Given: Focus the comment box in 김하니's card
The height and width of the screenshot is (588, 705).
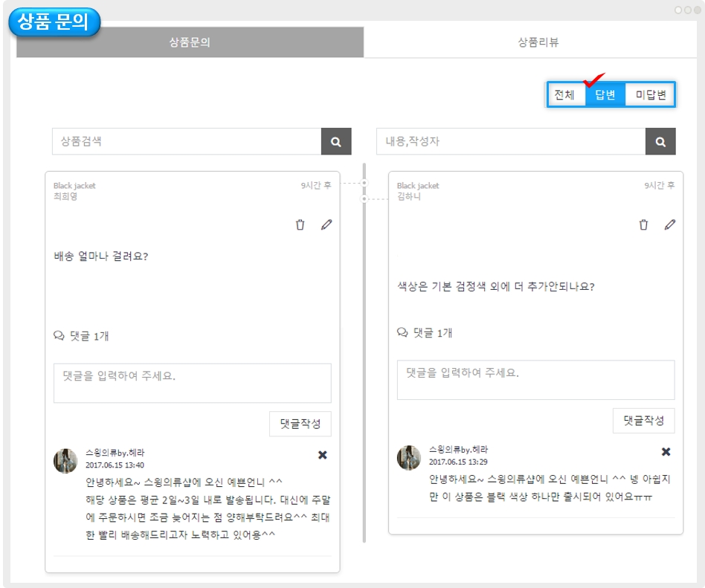Looking at the screenshot, I should pyautogui.click(x=535, y=380).
